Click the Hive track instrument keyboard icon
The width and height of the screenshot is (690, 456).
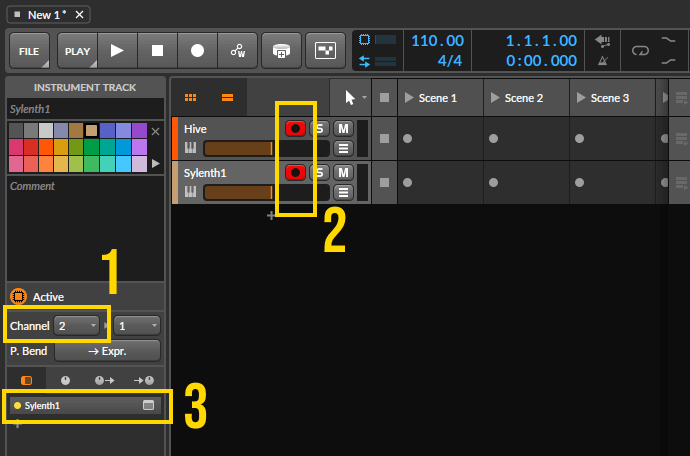pos(190,148)
